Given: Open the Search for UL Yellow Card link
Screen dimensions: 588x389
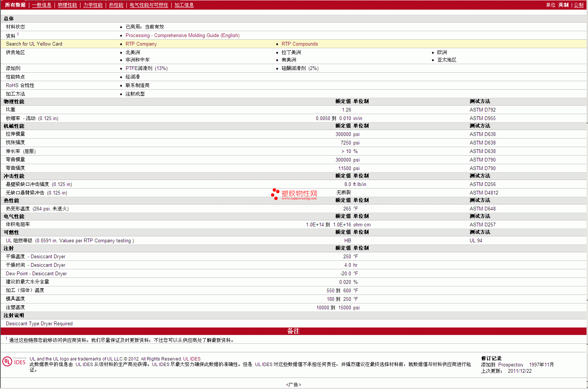Looking at the screenshot, I should click(34, 44).
